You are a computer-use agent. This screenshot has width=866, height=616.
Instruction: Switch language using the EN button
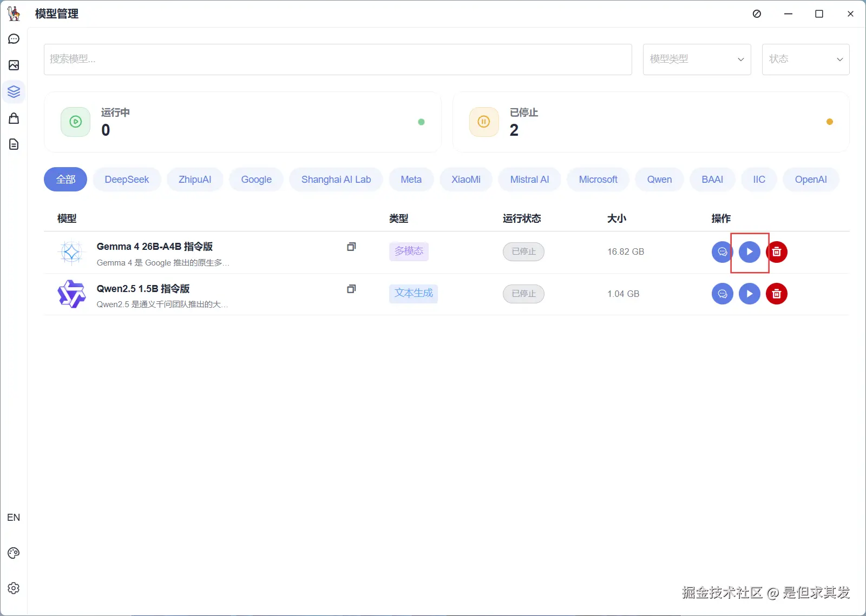click(x=14, y=517)
